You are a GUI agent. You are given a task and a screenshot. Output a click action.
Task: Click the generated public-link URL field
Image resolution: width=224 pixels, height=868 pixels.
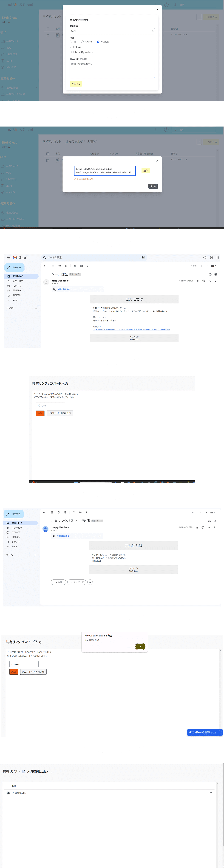[x=105, y=171]
